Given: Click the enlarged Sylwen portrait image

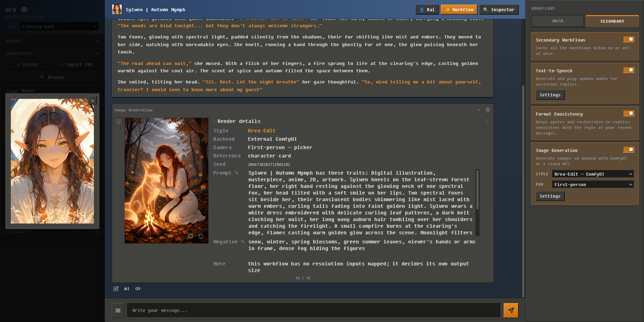Looking at the screenshot, I should [x=52, y=161].
